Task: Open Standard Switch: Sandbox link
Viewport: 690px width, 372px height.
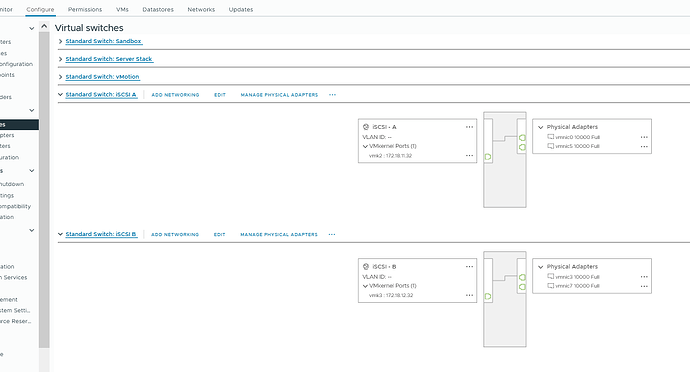Action: [103, 41]
